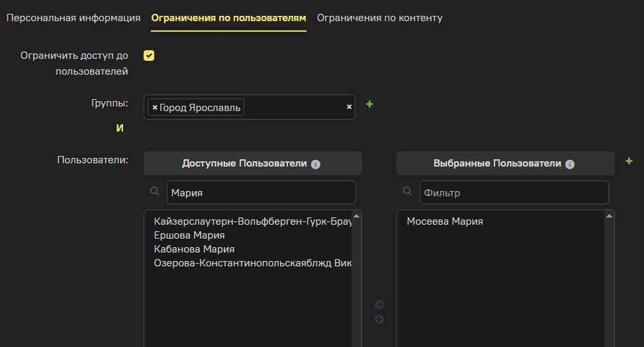Select Кабанова Мария in available users

click(193, 249)
